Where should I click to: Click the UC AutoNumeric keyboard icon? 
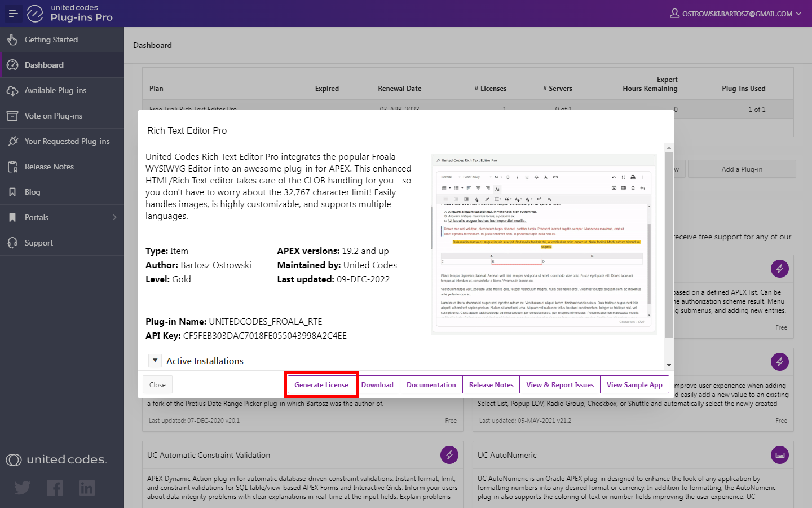[x=780, y=455]
